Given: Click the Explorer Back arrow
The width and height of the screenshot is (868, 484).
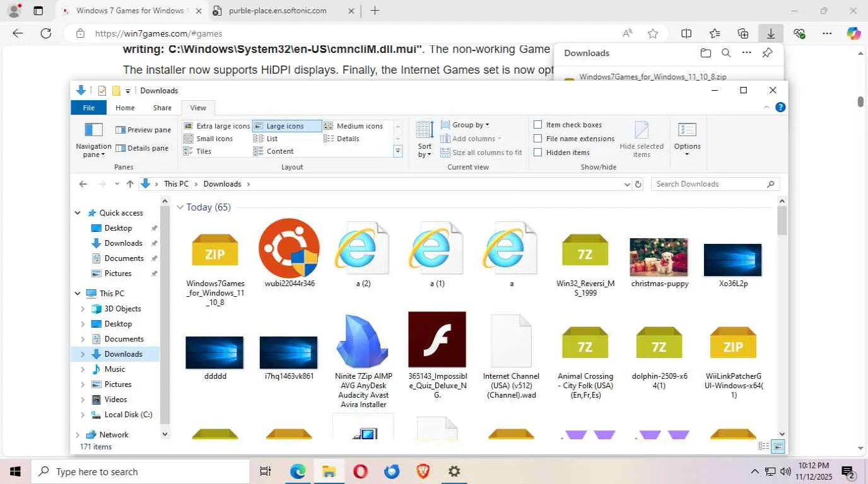Looking at the screenshot, I should (x=83, y=184).
